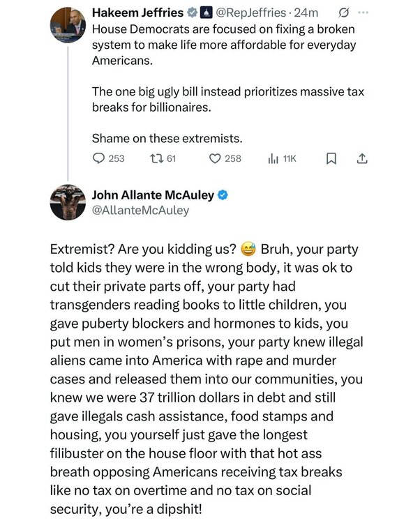Open John Allante McAuley's avatar
This screenshot has height=523, width=420.
tap(68, 202)
